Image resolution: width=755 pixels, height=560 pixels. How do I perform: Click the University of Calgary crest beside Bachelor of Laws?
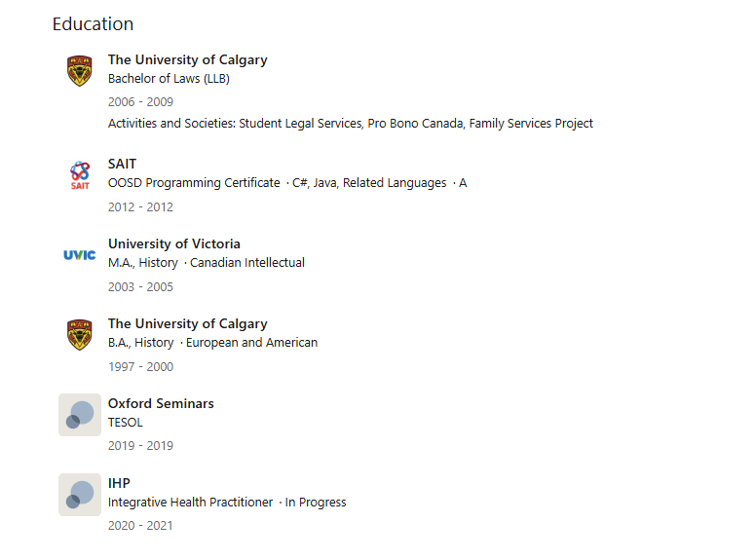point(80,71)
